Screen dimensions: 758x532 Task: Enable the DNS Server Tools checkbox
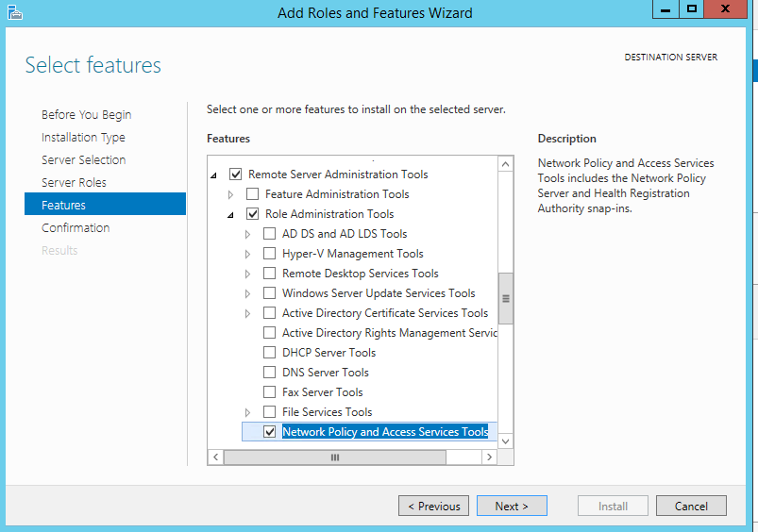(x=270, y=373)
